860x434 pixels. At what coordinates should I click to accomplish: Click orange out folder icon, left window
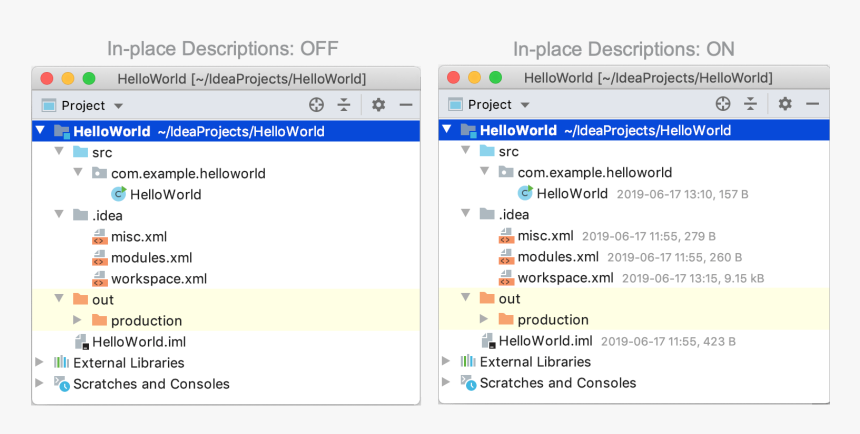[x=80, y=299]
